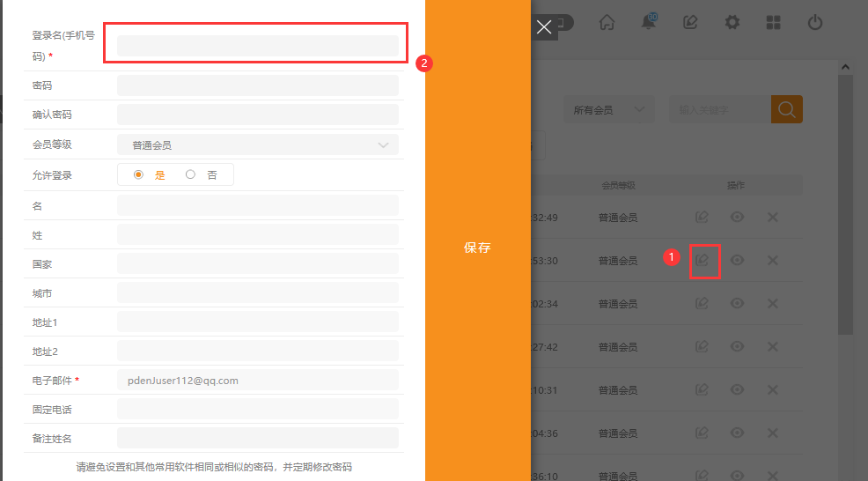Click the 地址1 input field
The height and width of the screenshot is (481, 868).
(x=257, y=322)
